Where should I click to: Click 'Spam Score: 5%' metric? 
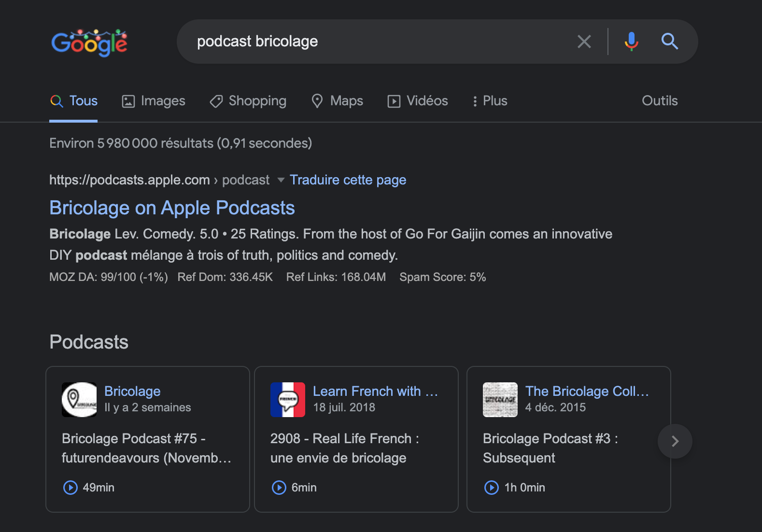[x=442, y=277]
